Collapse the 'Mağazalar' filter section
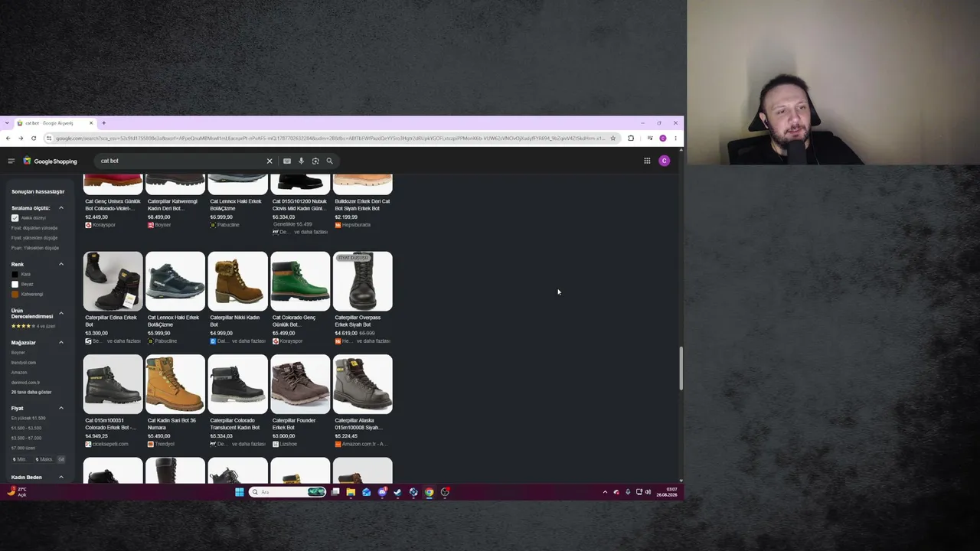This screenshot has height=551, width=980. pyautogui.click(x=61, y=343)
